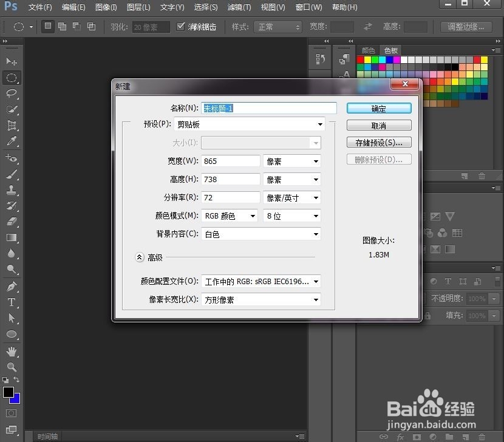Switch to the 色板 swatches tab
Screen dimensions: 504x442
point(390,50)
